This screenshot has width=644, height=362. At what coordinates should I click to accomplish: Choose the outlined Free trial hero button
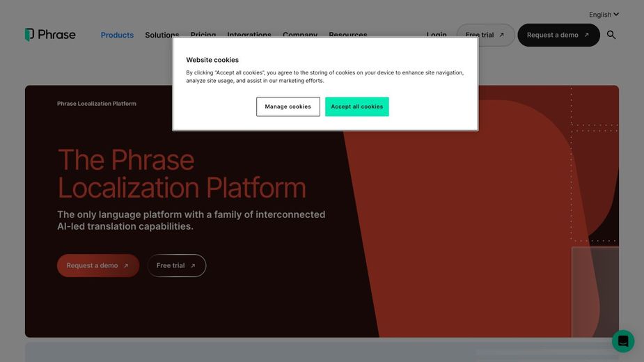click(x=176, y=265)
